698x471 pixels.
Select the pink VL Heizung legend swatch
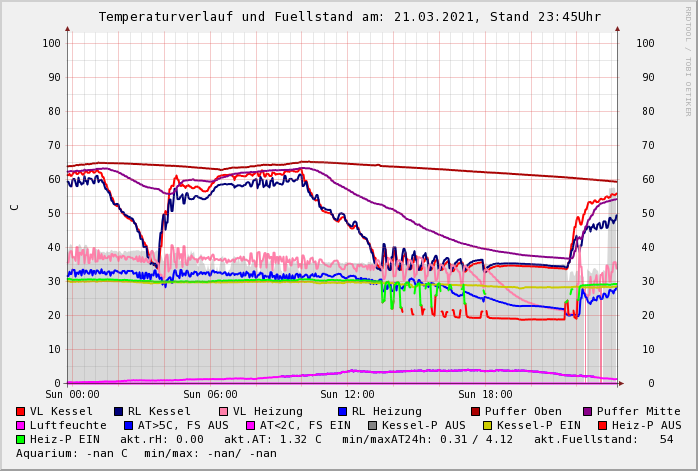[223, 411]
